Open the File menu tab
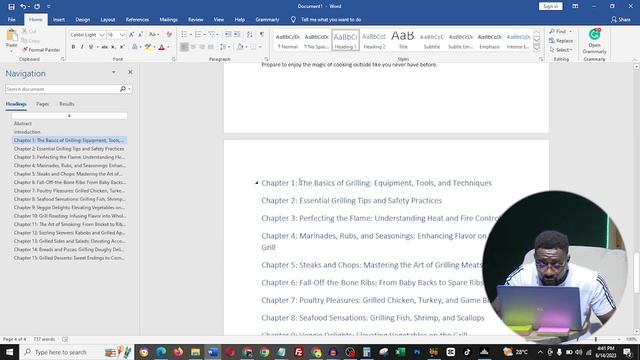Screen dimensions: 640x360 [11, 20]
